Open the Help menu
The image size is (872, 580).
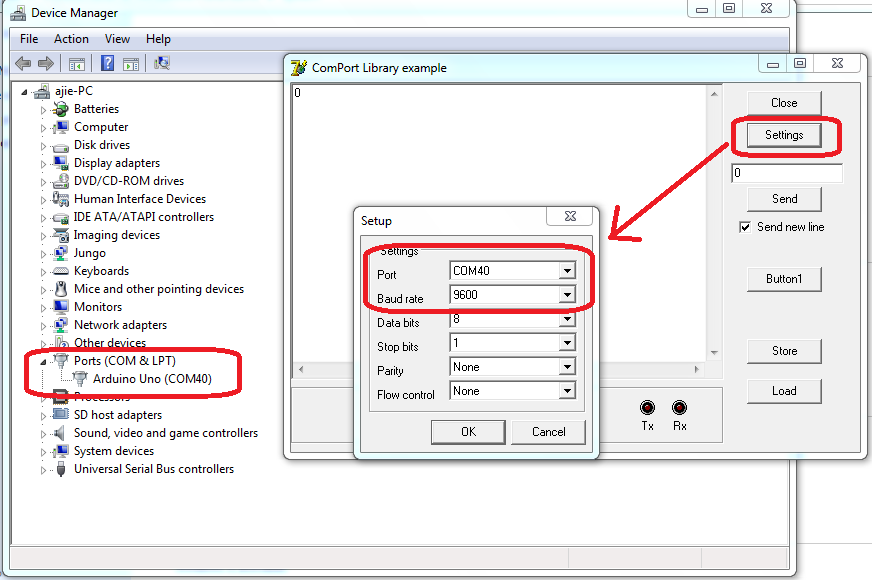point(158,39)
